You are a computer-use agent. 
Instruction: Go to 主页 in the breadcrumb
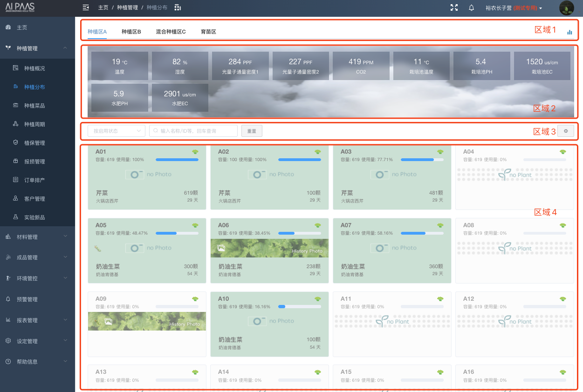tap(103, 8)
